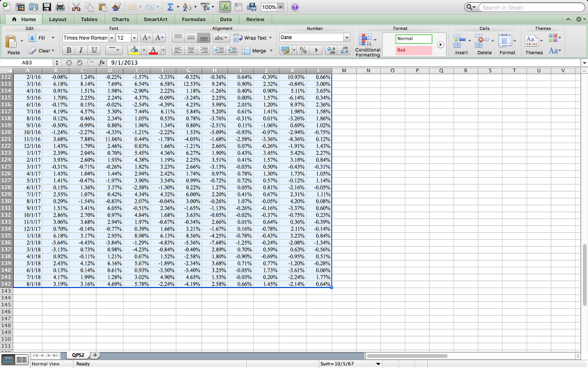Switch to the Data ribbon tab
Screen dimensions: 588x368
[x=226, y=19]
